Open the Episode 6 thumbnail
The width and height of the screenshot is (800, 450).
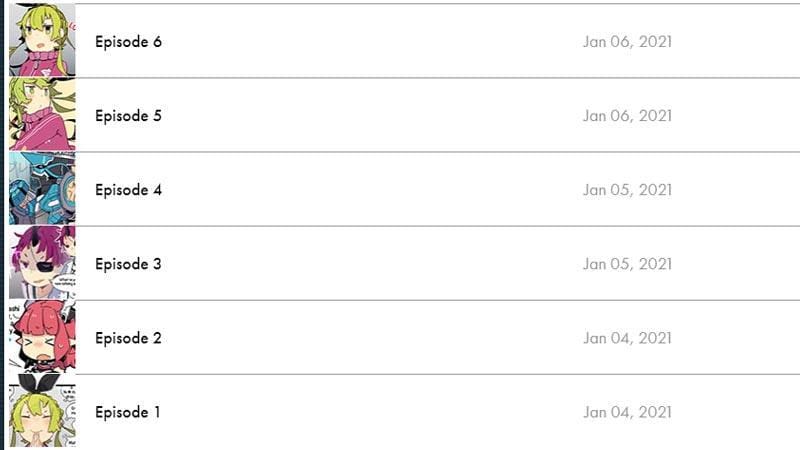42,41
